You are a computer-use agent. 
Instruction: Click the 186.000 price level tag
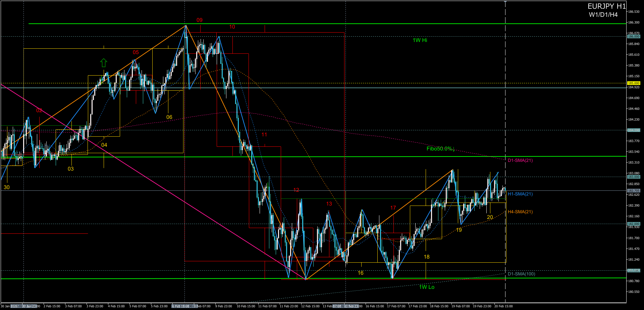pos(634,37)
